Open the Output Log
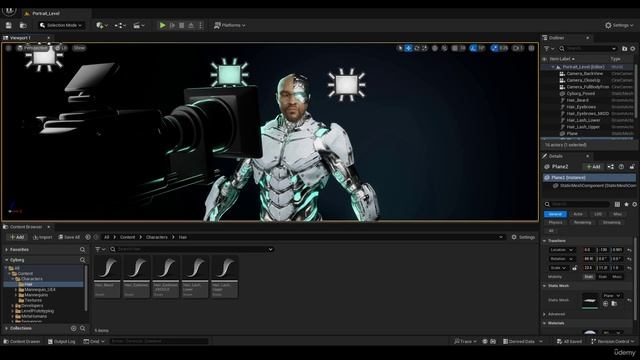 [x=62, y=341]
